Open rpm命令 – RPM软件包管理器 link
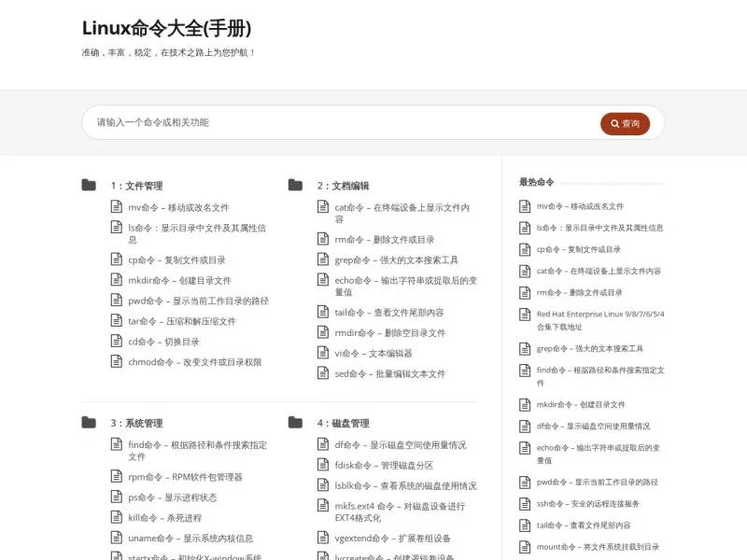This screenshot has height=560, width=747. [x=185, y=477]
